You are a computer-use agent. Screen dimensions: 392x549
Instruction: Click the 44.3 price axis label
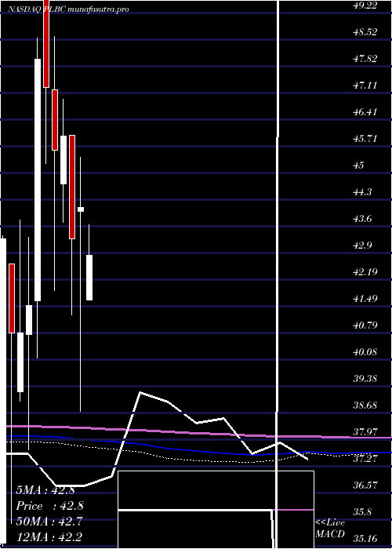pos(362,192)
